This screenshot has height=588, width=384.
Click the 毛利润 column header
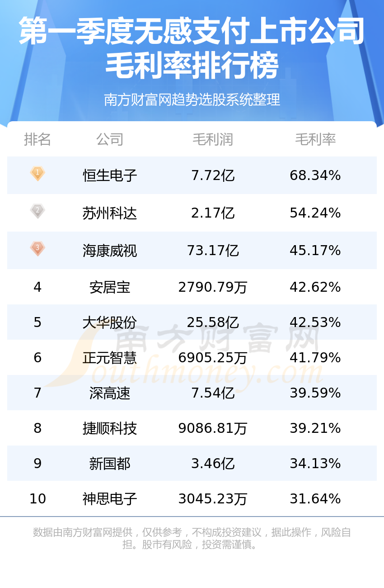213,139
